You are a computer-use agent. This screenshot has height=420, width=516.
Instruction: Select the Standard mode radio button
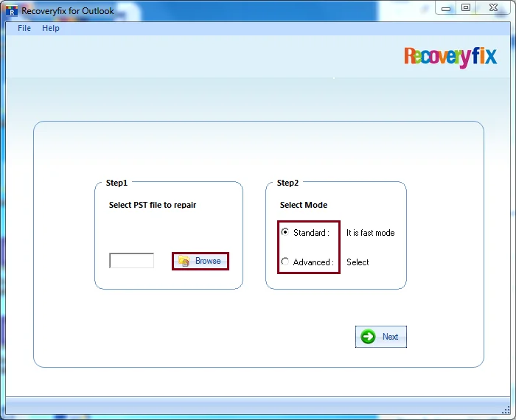tap(285, 232)
